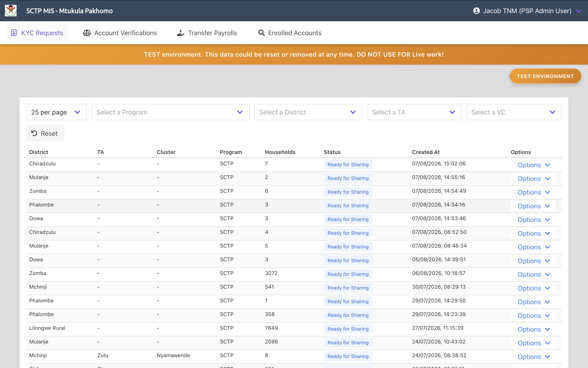Click the TEST ENVIRONMENT badge button
Screen dimensions: 588x368
coord(545,76)
